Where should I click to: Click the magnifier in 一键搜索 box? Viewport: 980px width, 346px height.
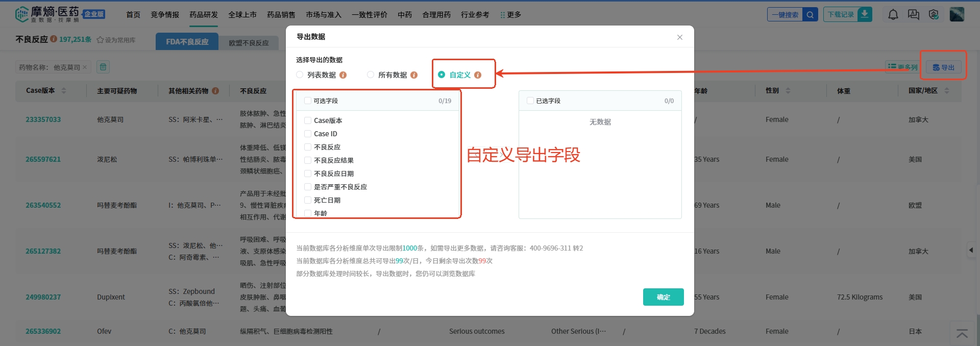coord(810,15)
